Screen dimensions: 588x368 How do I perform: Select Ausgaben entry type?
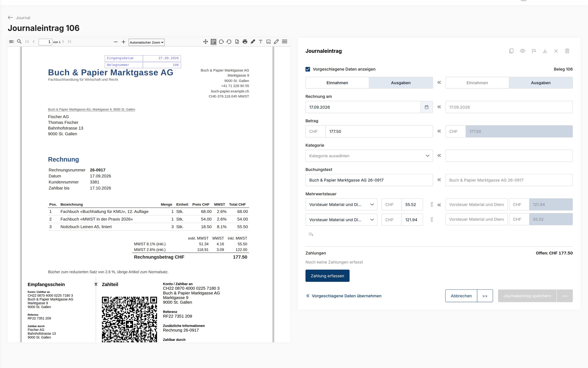click(401, 83)
